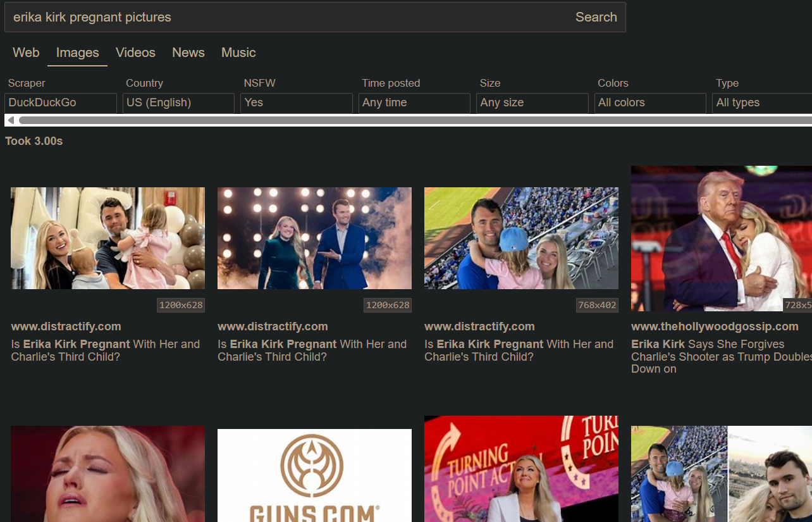Image resolution: width=812 pixels, height=522 pixels.
Task: Open the article title under the stadium photo
Action: coord(519,351)
